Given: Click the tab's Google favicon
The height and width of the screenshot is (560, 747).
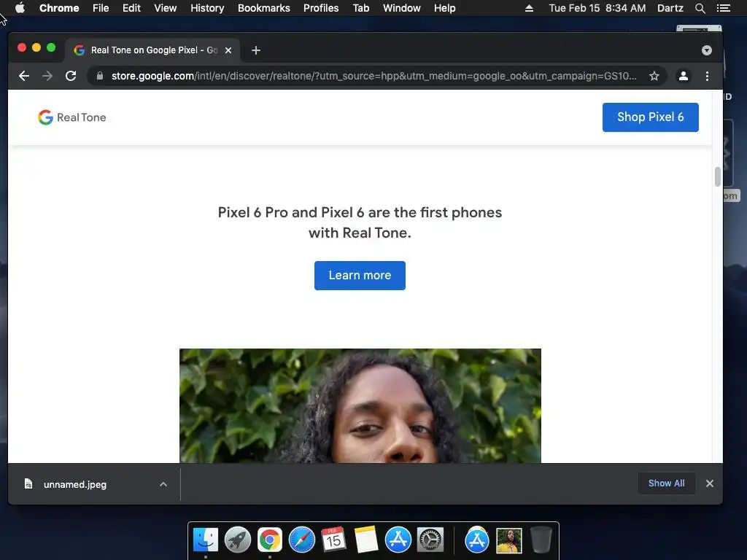Looking at the screenshot, I should [x=79, y=50].
